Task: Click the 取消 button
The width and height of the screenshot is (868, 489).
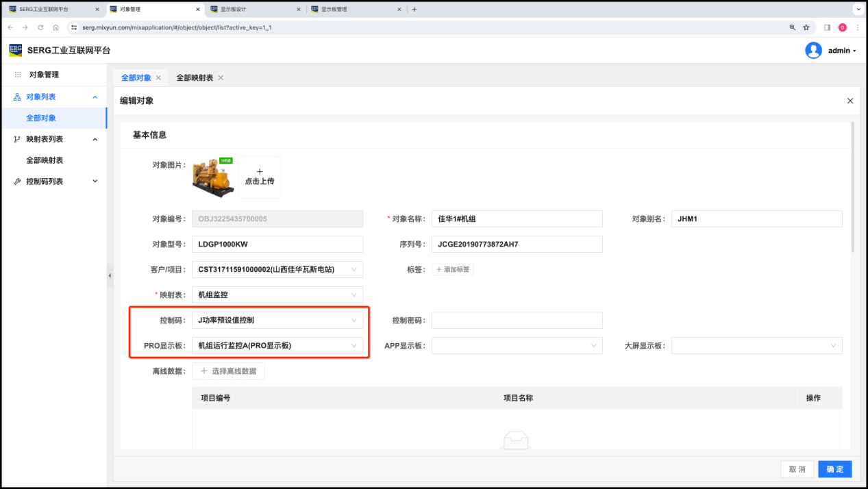Action: 797,469
